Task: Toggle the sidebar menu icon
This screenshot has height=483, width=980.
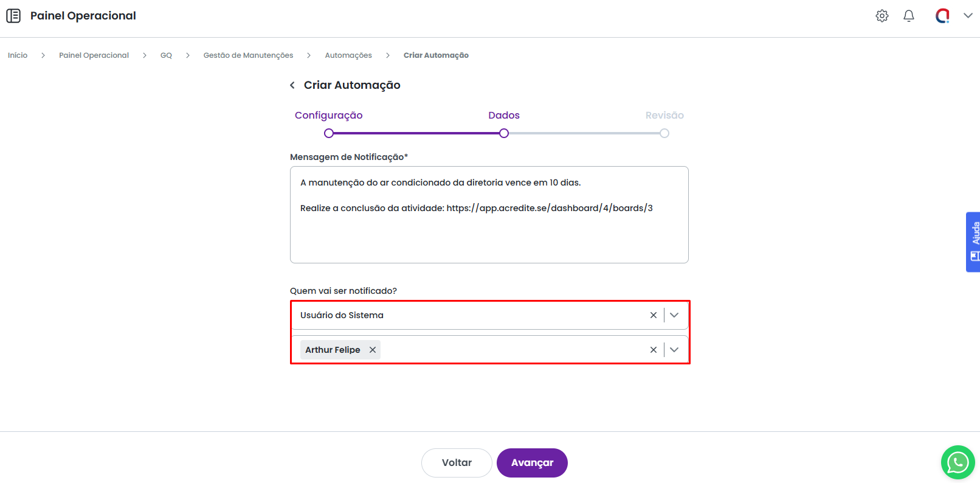Action: pos(13,16)
